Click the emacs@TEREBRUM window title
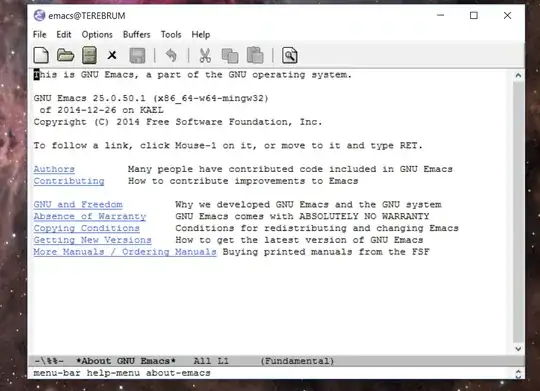 pyautogui.click(x=87, y=16)
